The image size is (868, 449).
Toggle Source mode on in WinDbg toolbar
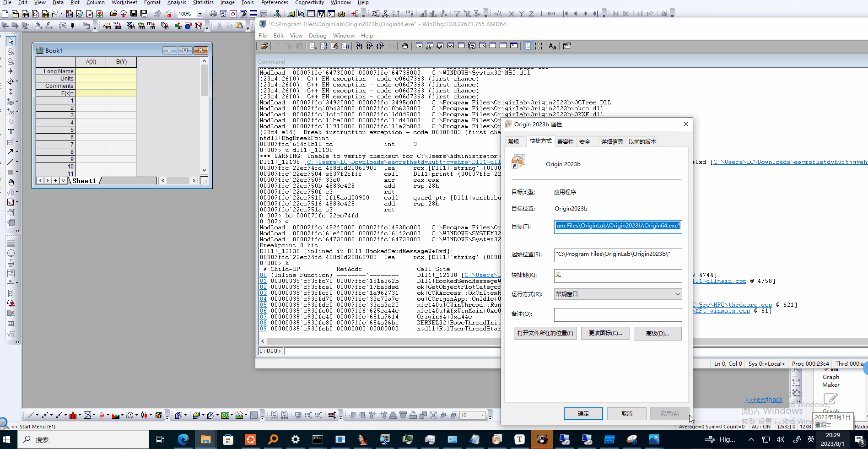tap(528, 46)
